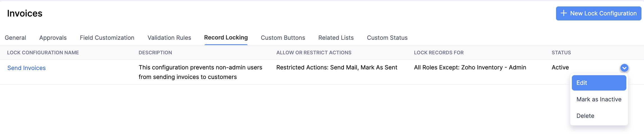
Task: Select Edit from the dropdown menu
Action: 599,83
